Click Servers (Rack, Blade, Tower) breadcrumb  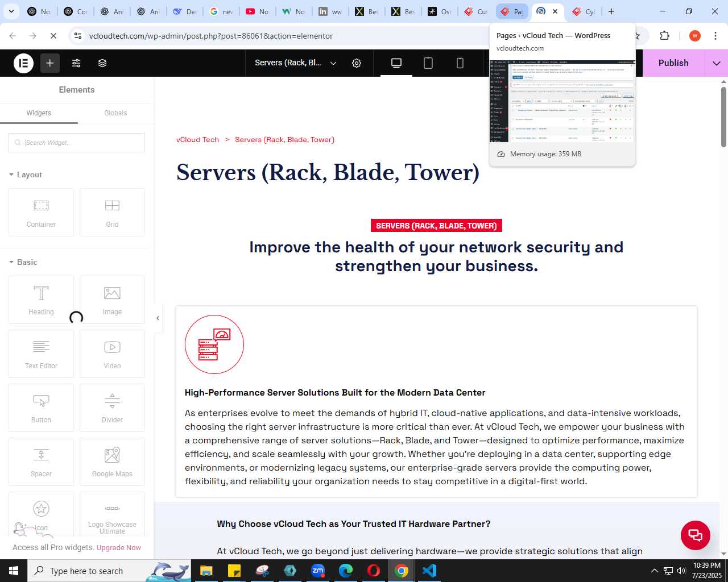(x=284, y=140)
